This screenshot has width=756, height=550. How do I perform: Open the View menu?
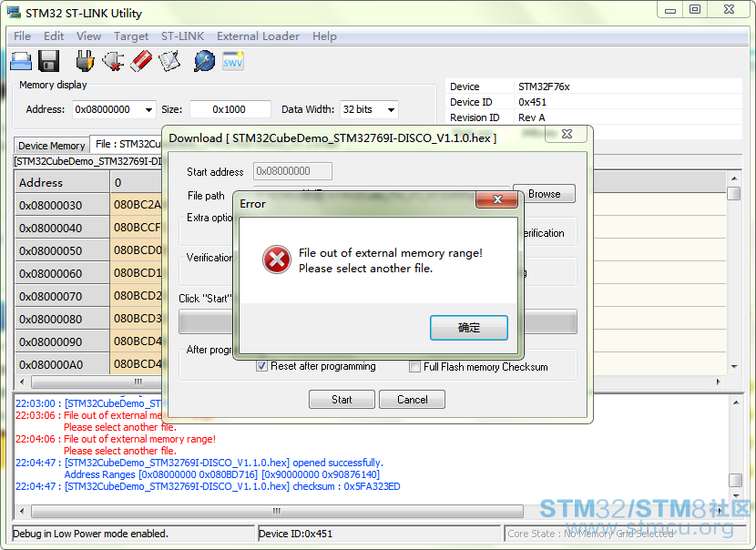[x=88, y=36]
